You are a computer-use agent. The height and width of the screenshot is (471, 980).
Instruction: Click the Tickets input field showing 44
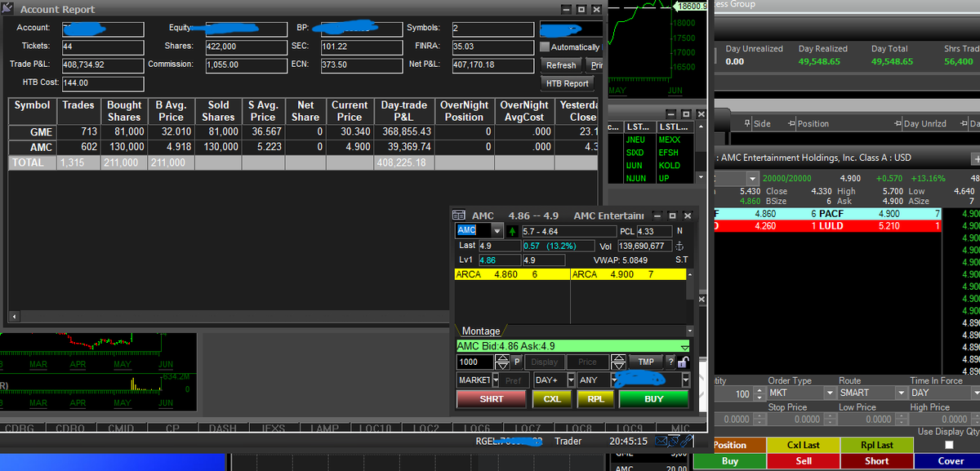[x=102, y=47]
